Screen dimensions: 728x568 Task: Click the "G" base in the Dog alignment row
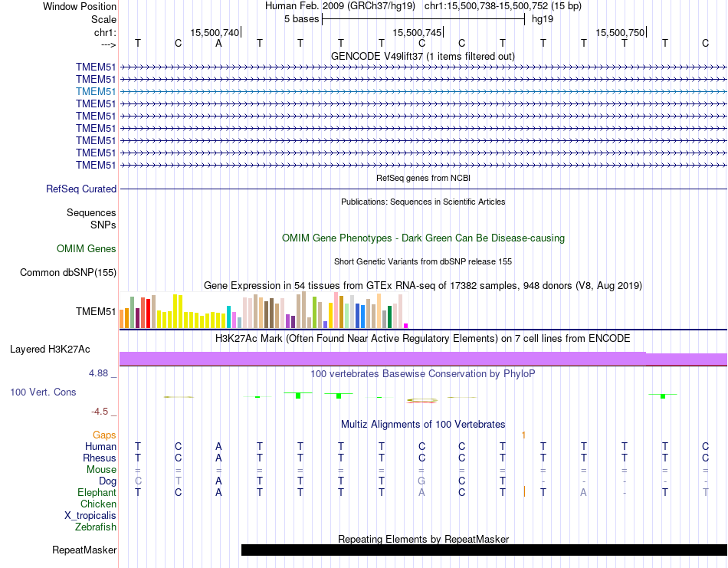[421, 481]
